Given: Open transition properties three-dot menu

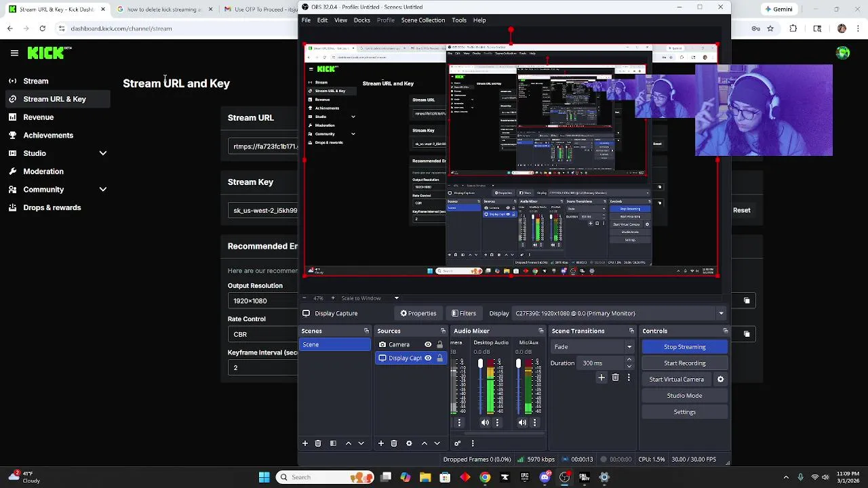Looking at the screenshot, I should [x=629, y=378].
